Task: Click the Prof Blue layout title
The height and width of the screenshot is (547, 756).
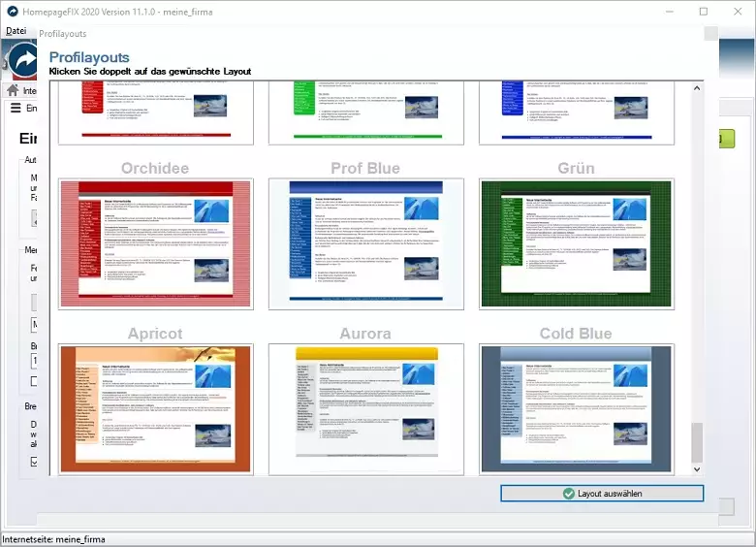Action: (x=365, y=168)
